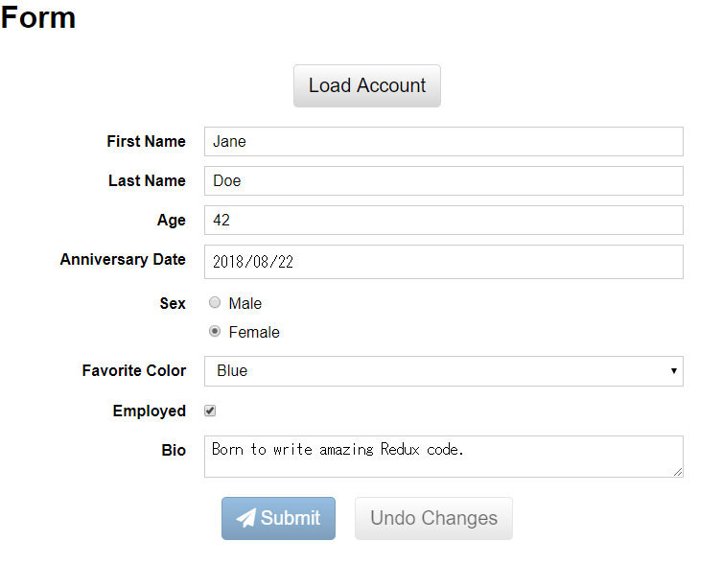Toggle the Employed checkbox
This screenshot has height=588, width=722.
[210, 411]
